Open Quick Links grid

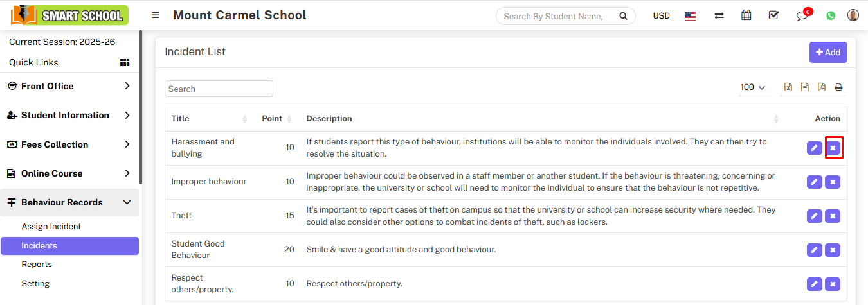pyautogui.click(x=125, y=62)
